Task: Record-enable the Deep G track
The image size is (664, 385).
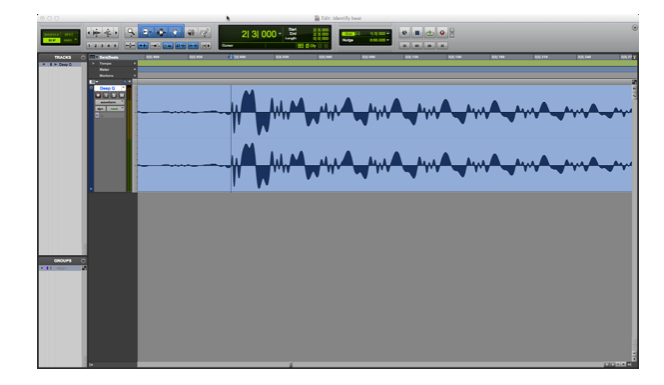Action: click(x=98, y=95)
